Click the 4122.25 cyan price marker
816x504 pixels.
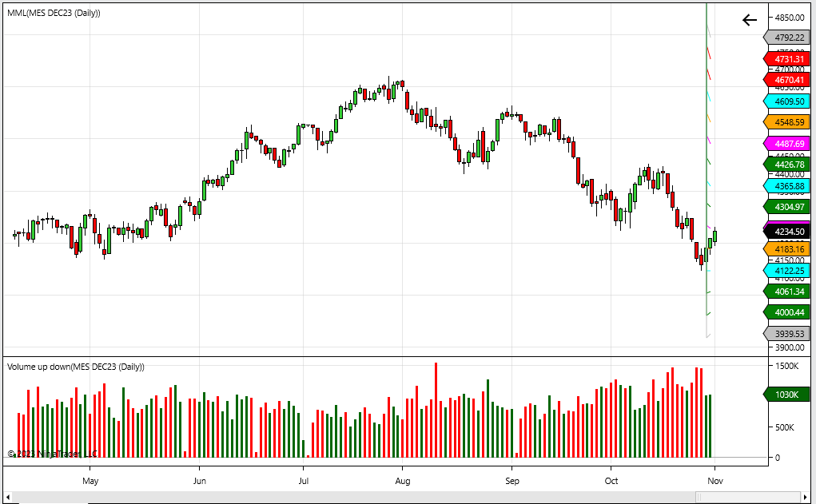point(787,271)
